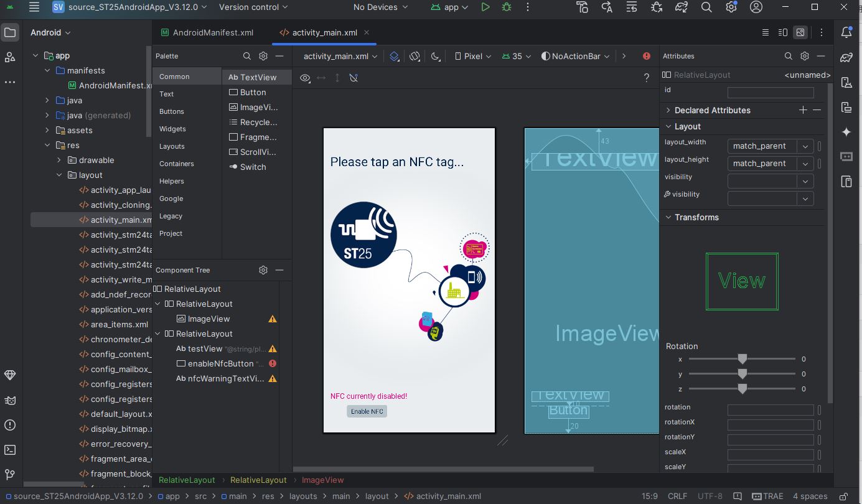
Task: Click the Debug app bug icon
Action: [x=507, y=7]
